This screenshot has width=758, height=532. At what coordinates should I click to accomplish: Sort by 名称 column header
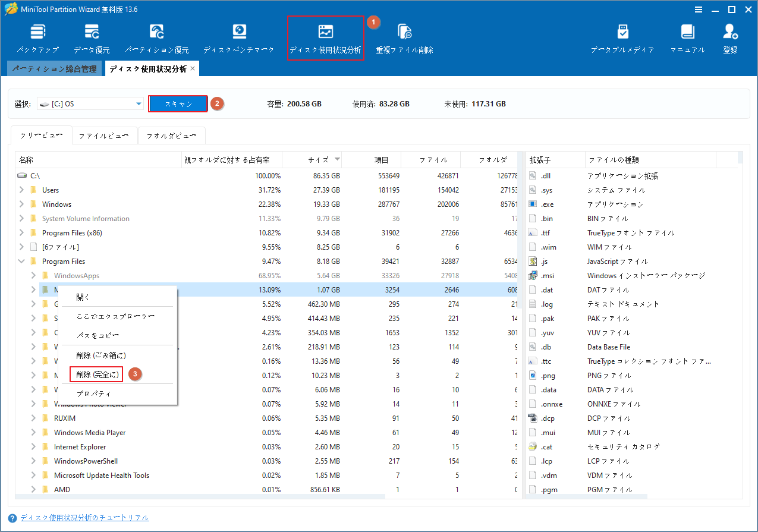[x=98, y=160]
